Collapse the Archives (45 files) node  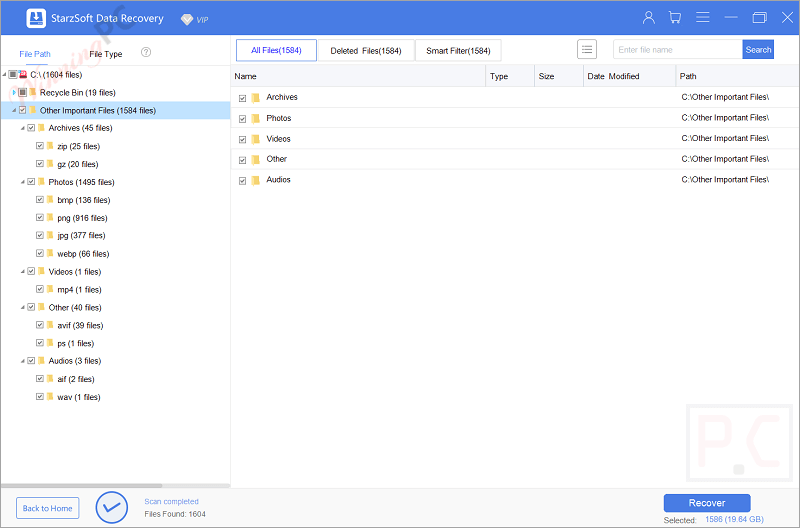22,128
